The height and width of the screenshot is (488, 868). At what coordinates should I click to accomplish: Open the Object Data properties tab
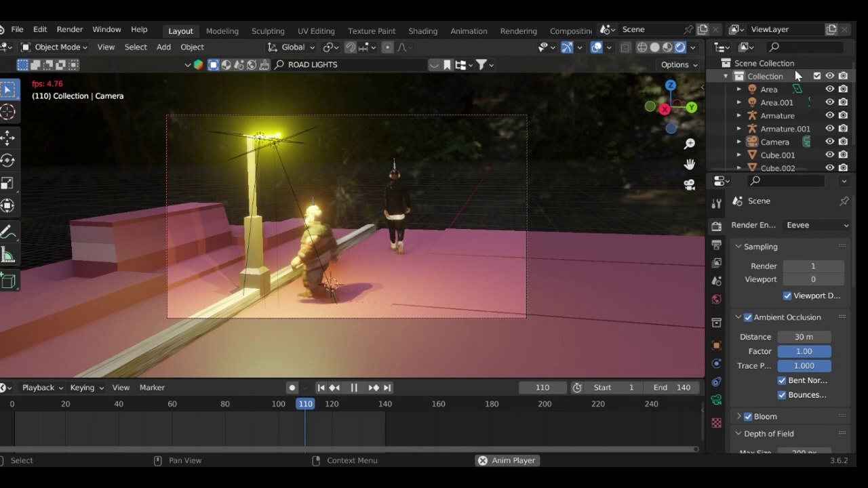coord(717,400)
